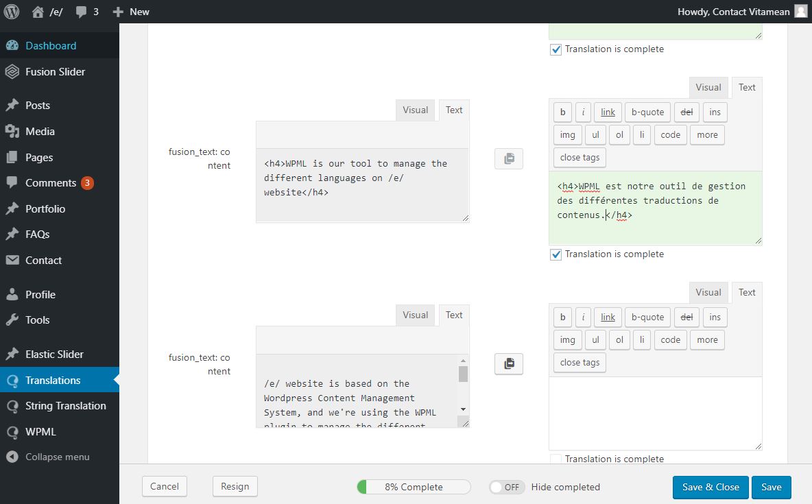812x504 pixels.
Task: Click img button in empty translation editor
Action: (x=568, y=340)
